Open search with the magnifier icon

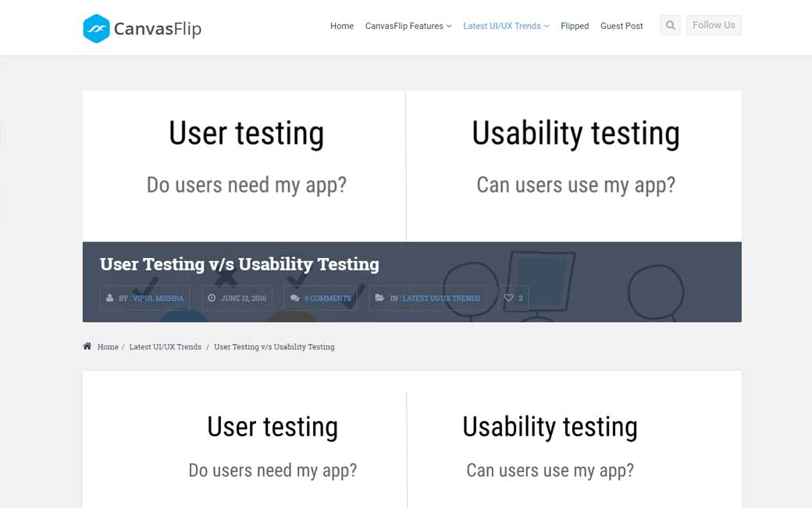(670, 26)
